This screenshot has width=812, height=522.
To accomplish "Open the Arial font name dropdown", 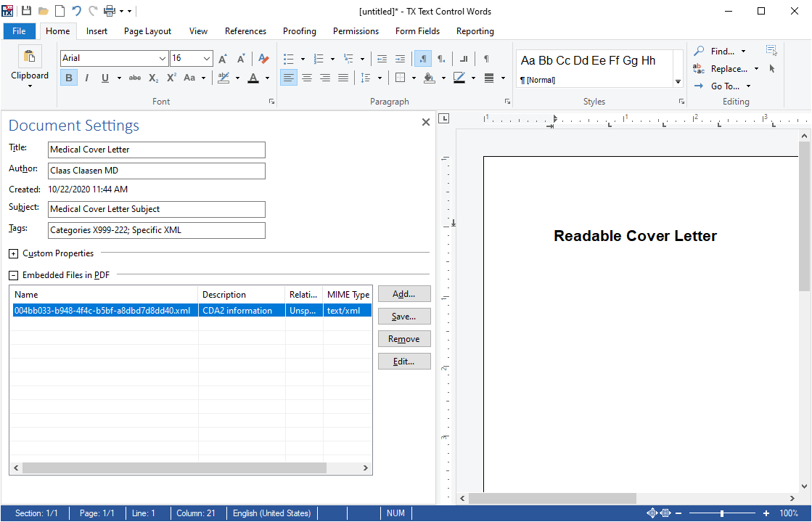I will point(162,59).
